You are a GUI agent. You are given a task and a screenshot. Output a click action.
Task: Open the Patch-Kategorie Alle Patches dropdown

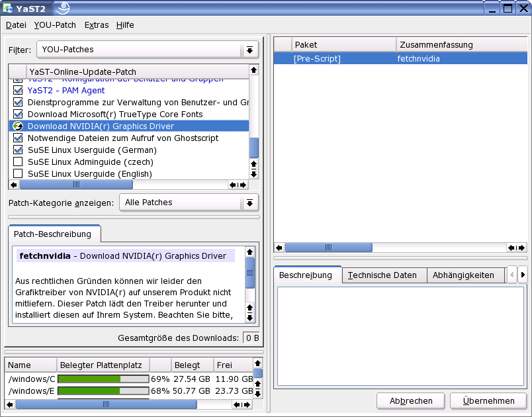(x=189, y=203)
